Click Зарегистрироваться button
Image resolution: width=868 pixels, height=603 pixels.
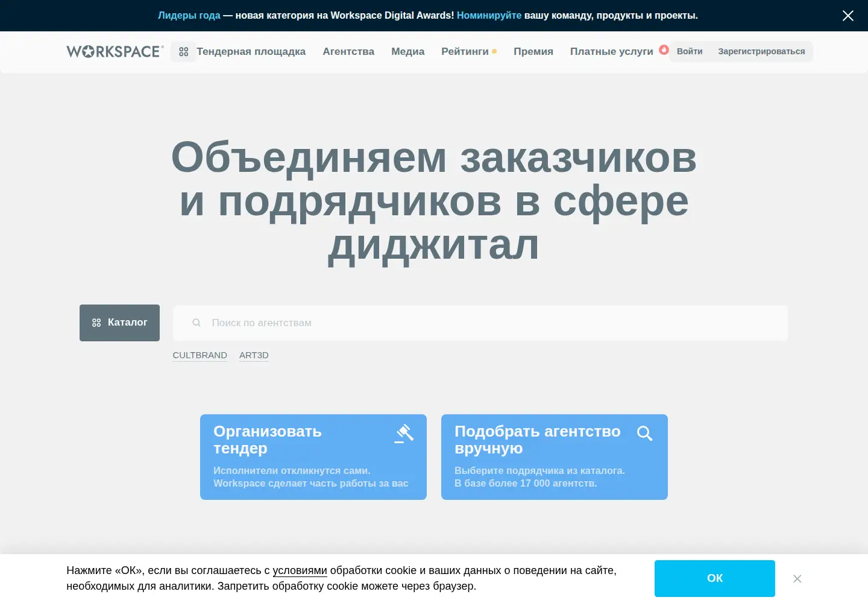click(761, 51)
